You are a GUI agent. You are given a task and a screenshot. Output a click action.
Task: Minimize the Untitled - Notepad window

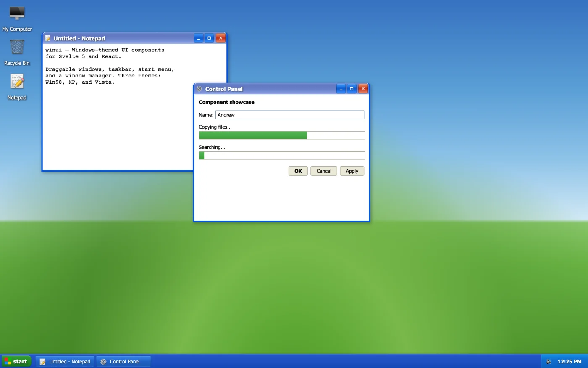pos(199,38)
